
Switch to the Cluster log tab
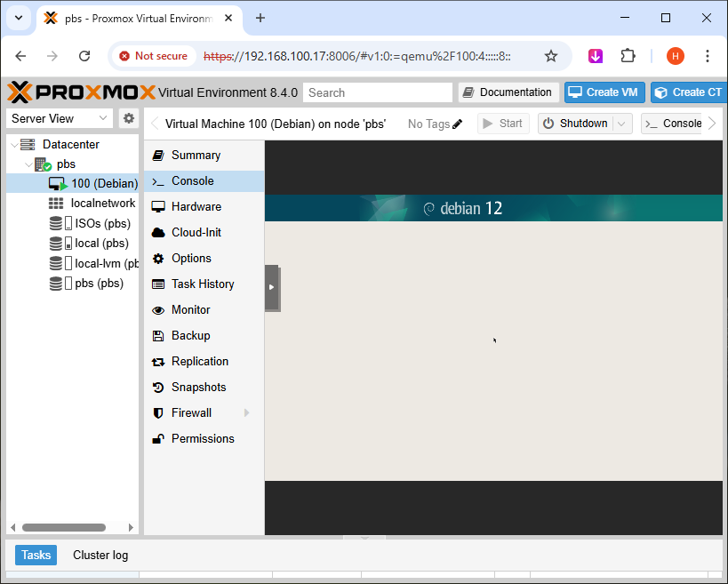(100, 556)
